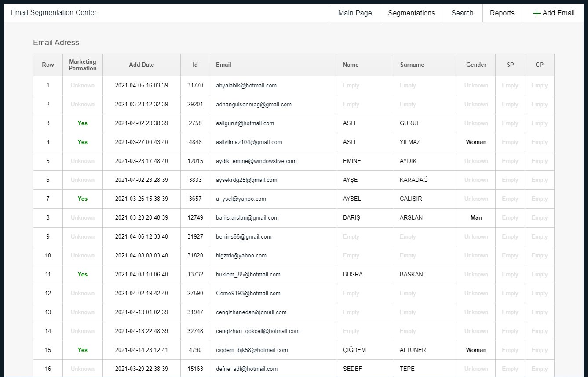This screenshot has width=588, height=377.
Task: Select email cengizhanedan@gmail.com
Action: [251, 312]
